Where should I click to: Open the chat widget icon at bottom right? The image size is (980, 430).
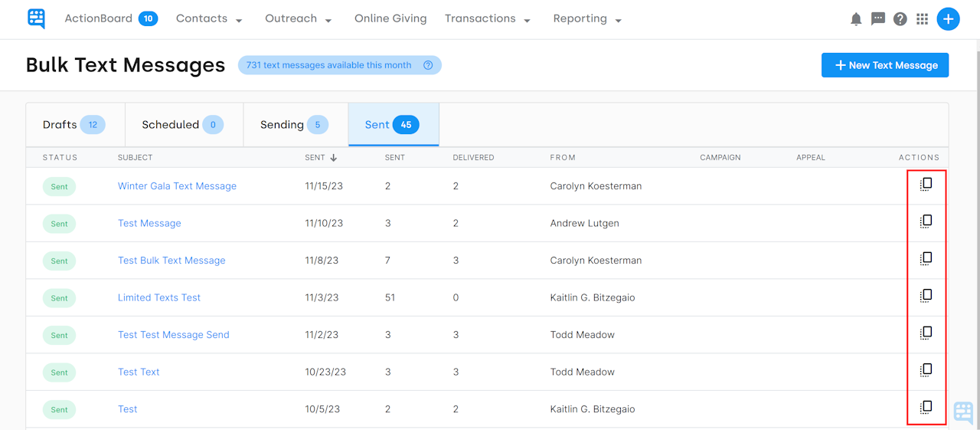[x=963, y=412]
